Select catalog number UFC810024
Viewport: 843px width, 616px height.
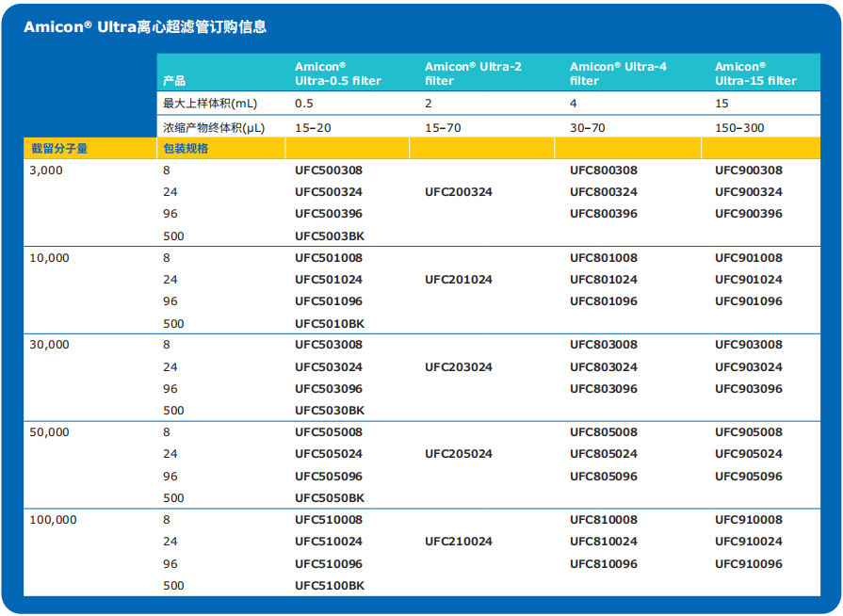click(x=604, y=542)
